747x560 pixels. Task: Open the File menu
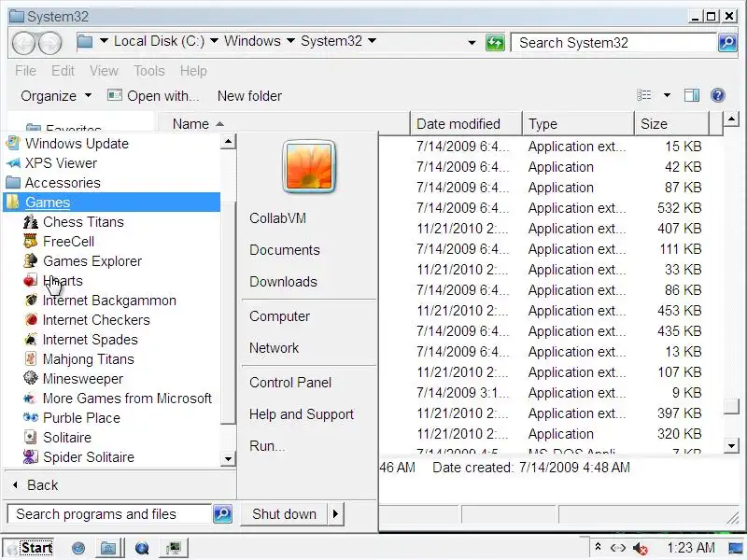click(26, 71)
